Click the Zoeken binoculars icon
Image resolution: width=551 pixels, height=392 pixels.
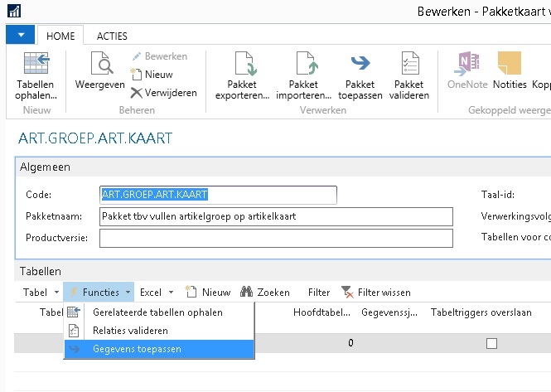(x=246, y=292)
